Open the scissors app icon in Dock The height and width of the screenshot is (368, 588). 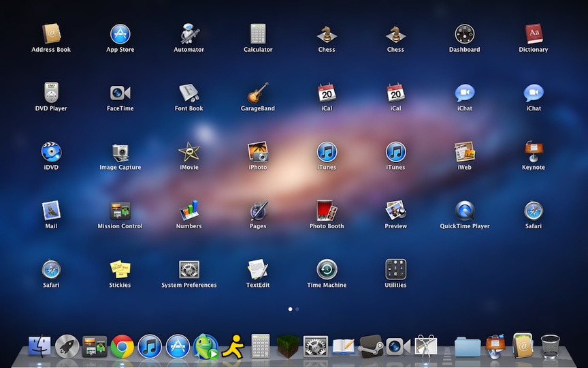point(426,346)
